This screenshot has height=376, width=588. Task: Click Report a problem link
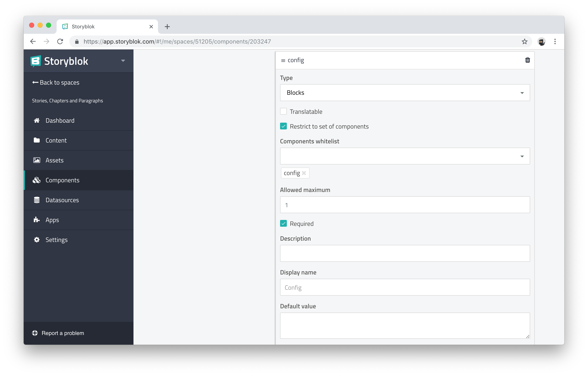click(x=58, y=333)
